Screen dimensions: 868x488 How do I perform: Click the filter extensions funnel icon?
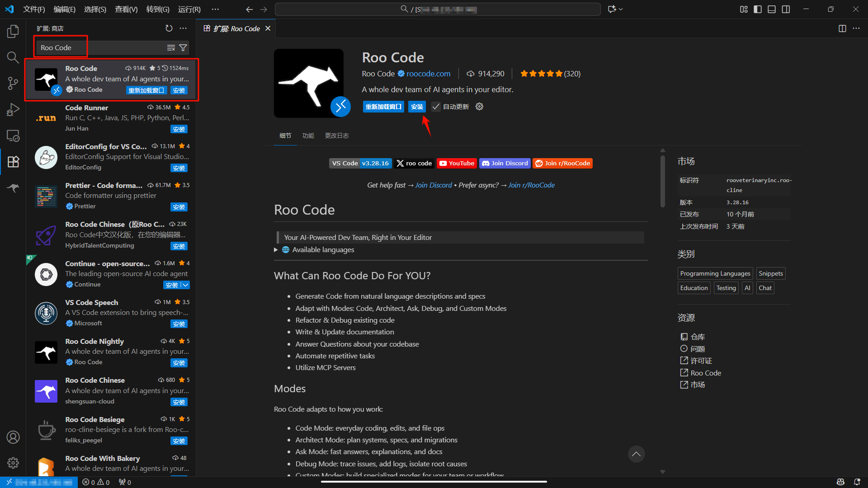pyautogui.click(x=183, y=47)
